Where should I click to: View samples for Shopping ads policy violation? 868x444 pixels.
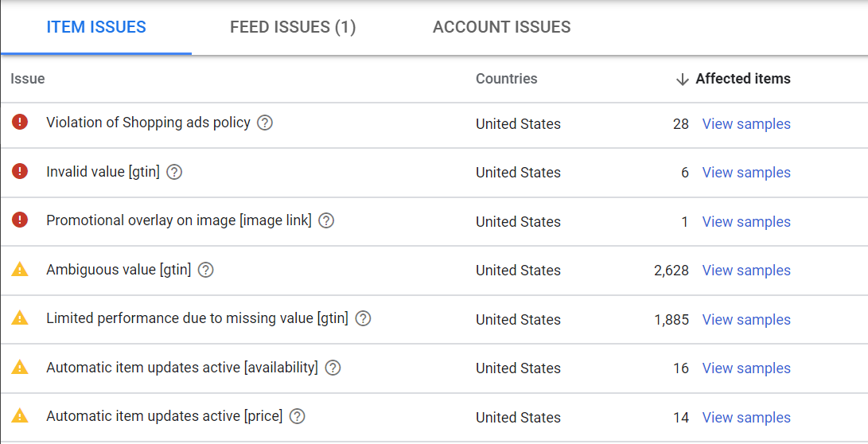pos(746,124)
